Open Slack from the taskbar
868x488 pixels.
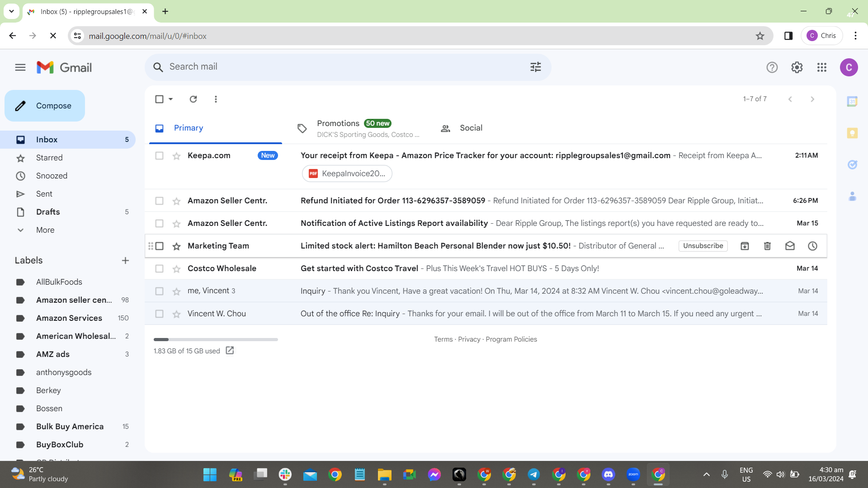(x=285, y=474)
